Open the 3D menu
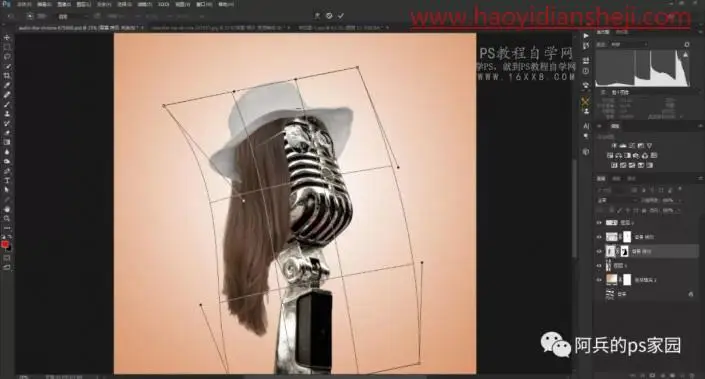The height and width of the screenshot is (379, 705). (x=164, y=4)
